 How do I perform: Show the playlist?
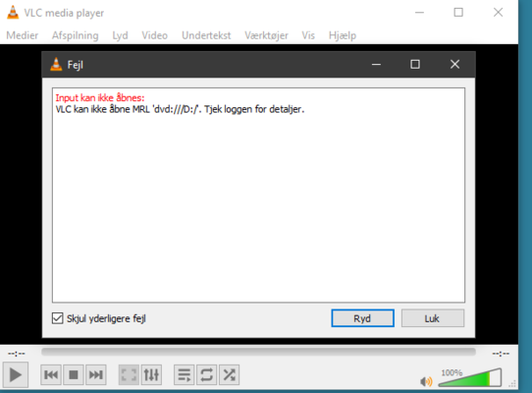click(x=185, y=374)
